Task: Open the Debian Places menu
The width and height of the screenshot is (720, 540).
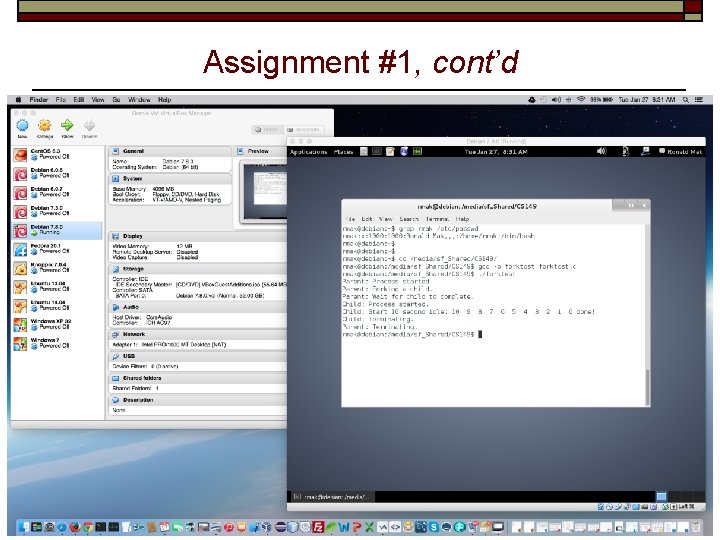Action: 343,152
